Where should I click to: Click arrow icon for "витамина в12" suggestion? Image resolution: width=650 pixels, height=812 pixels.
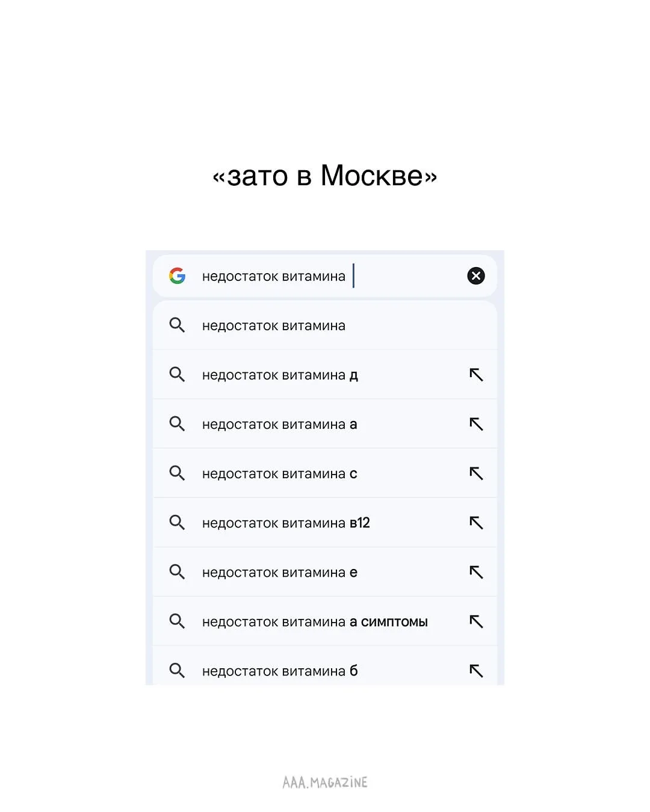476,523
